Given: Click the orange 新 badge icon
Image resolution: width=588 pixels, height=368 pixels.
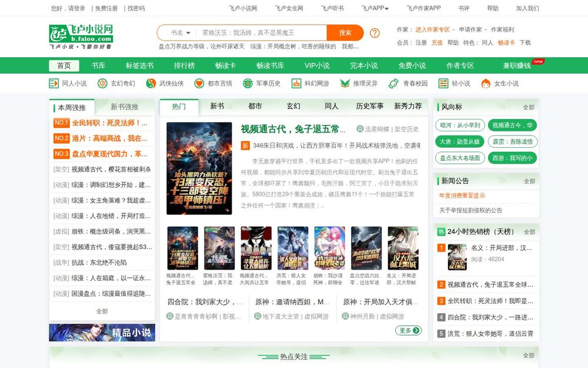Looking at the screenshot, I should [245, 145].
